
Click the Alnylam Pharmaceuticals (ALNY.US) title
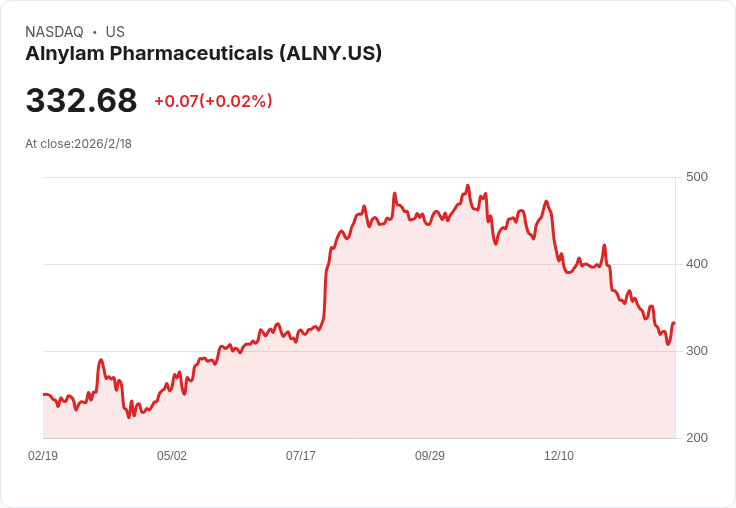(203, 54)
